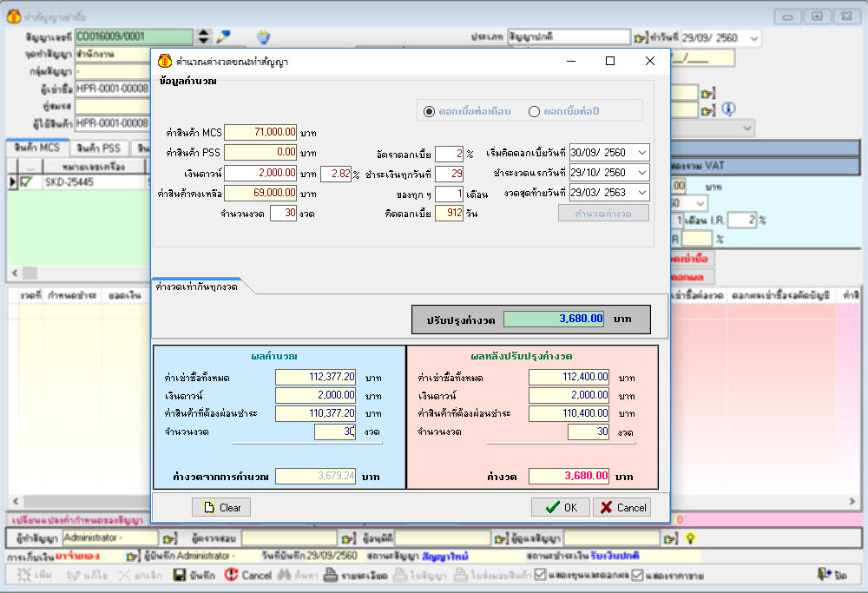The image size is (868, 593).
Task: Click the down payment field 2,000.00 in the upper section
Action: point(260,173)
